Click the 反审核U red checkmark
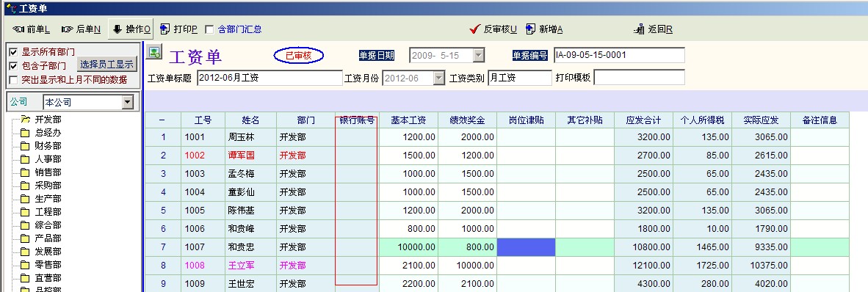The width and height of the screenshot is (868, 292). click(x=474, y=29)
